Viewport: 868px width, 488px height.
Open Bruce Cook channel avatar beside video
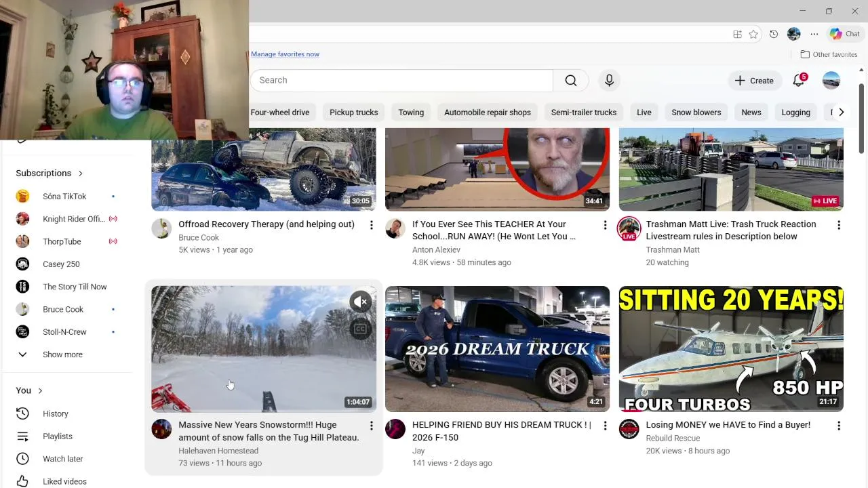(161, 228)
